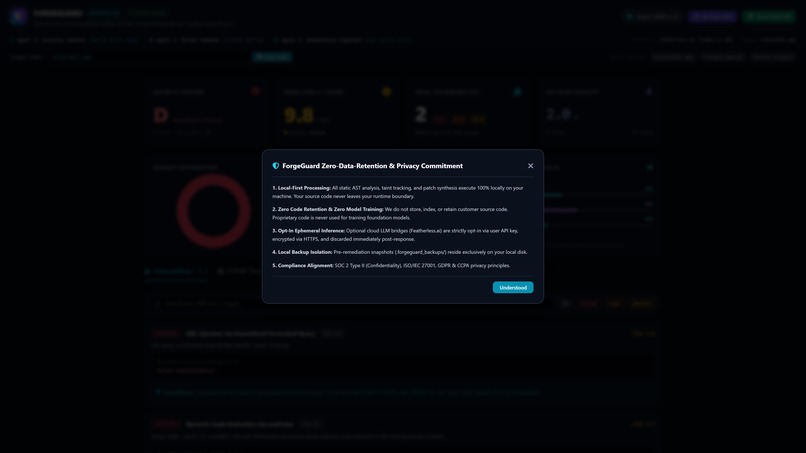Click the '5. Compliance Alignment:' heading

pyautogui.click(x=303, y=265)
